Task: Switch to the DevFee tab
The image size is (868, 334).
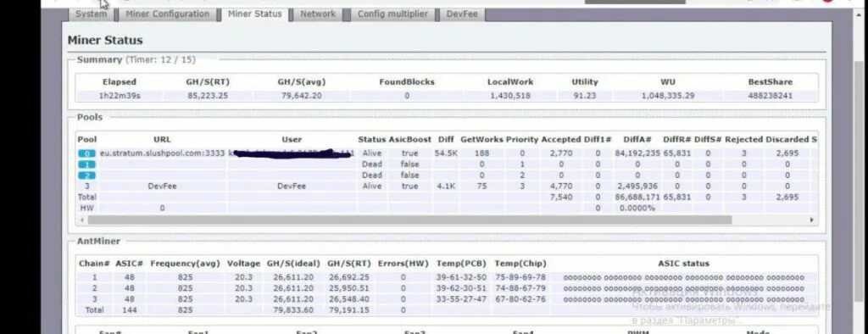Action: [x=462, y=14]
